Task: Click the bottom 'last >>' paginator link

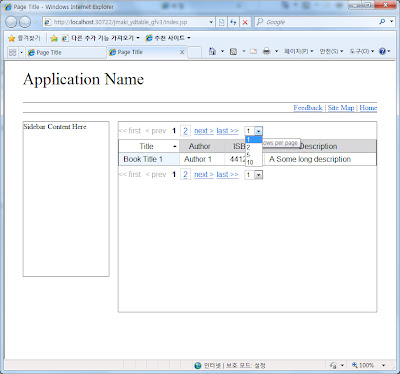Action: click(x=227, y=174)
